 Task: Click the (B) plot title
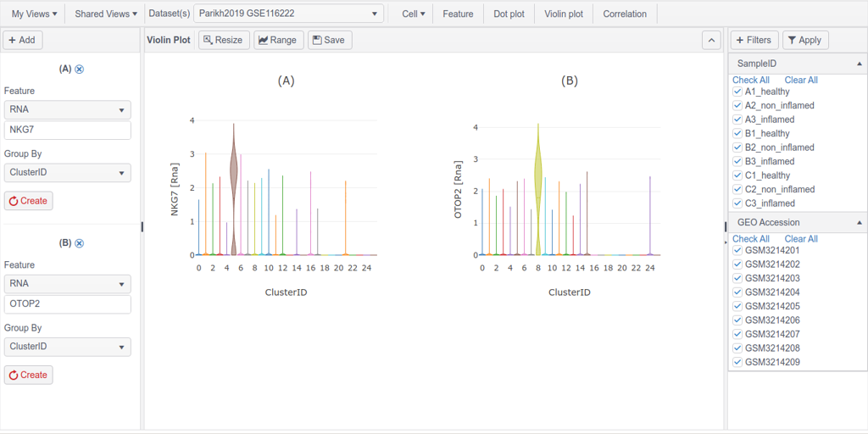569,81
